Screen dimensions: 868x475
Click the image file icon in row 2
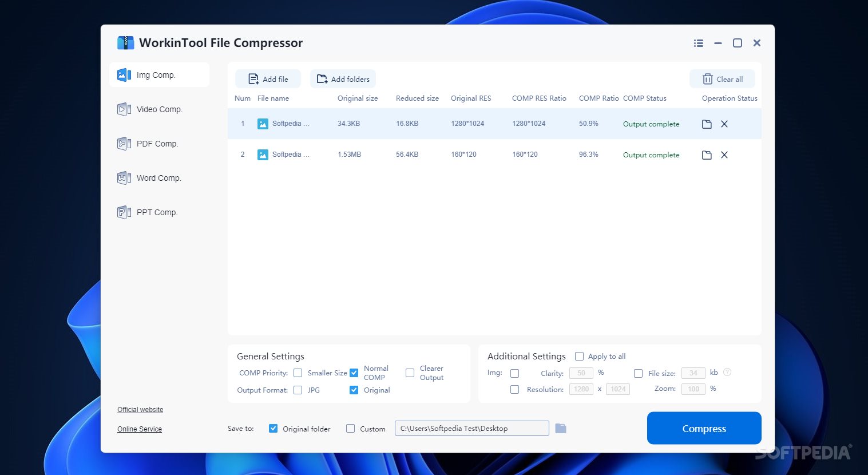(263, 155)
